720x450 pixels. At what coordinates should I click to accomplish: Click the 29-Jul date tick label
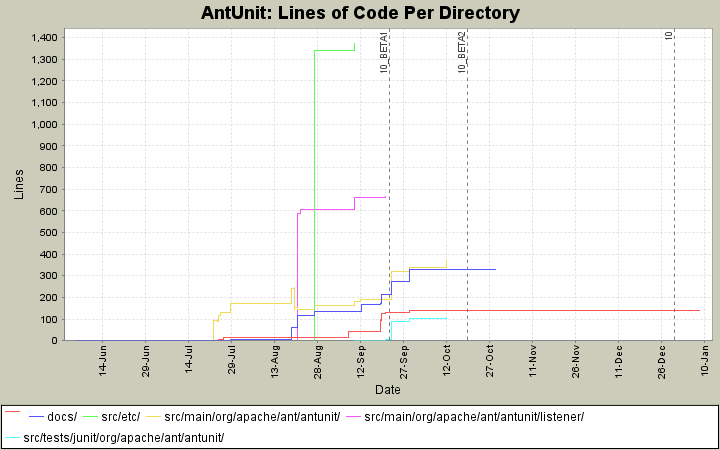pos(232,360)
